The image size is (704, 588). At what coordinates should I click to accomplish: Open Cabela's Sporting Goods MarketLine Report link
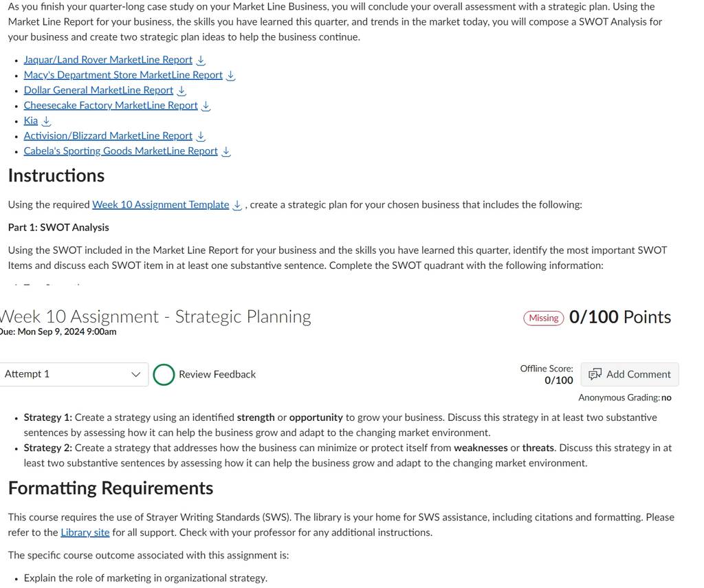click(x=121, y=151)
